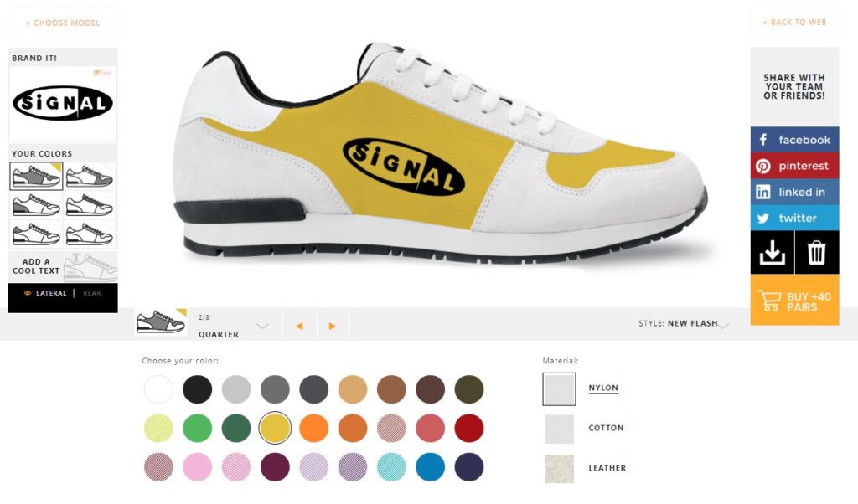Open the Style New Flash dropdown
Image resolution: width=858 pixels, height=504 pixels.
pyautogui.click(x=723, y=325)
